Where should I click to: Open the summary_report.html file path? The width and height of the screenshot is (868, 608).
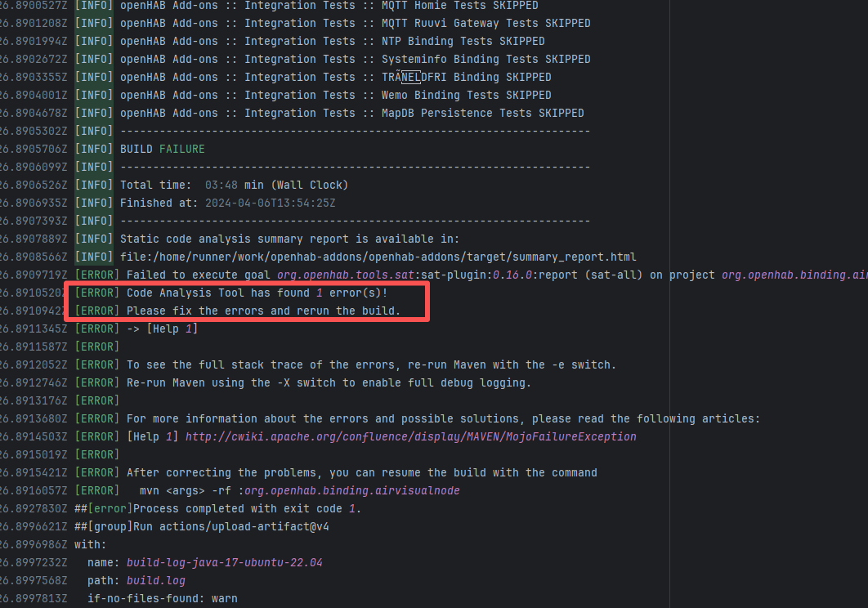pyautogui.click(x=378, y=257)
